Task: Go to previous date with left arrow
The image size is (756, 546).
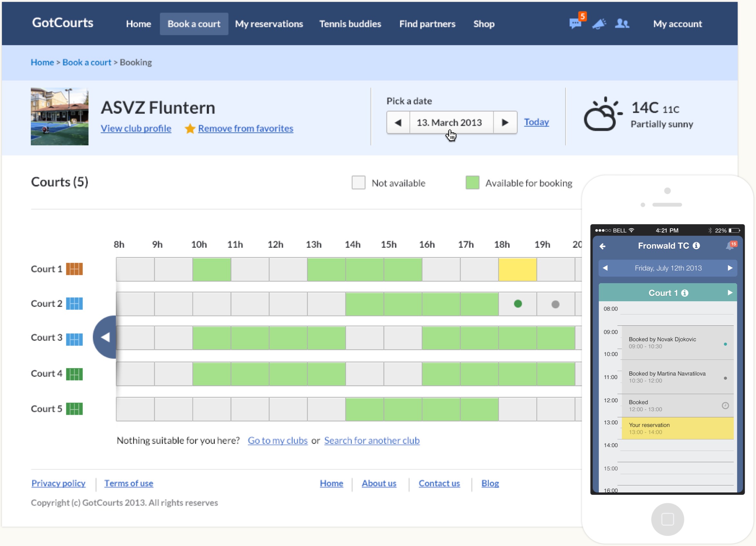Action: pos(398,122)
